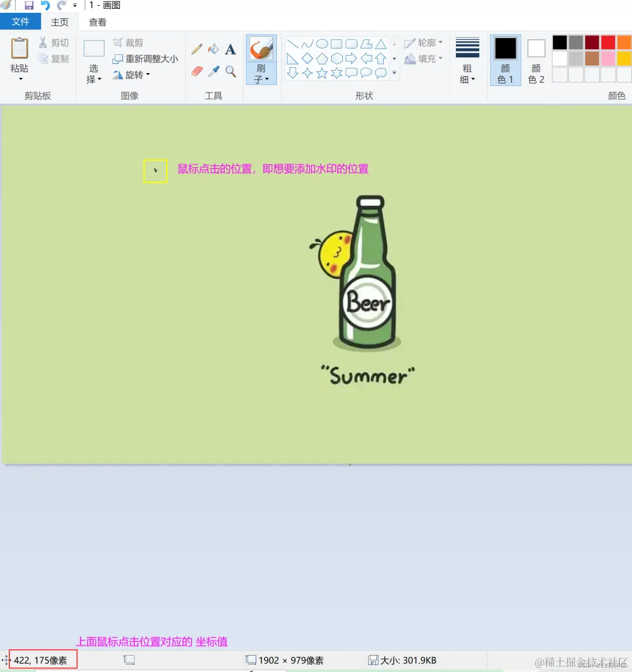Click Resize 重新调整大小 button
Viewport: 632px width, 672px height.
(145, 58)
